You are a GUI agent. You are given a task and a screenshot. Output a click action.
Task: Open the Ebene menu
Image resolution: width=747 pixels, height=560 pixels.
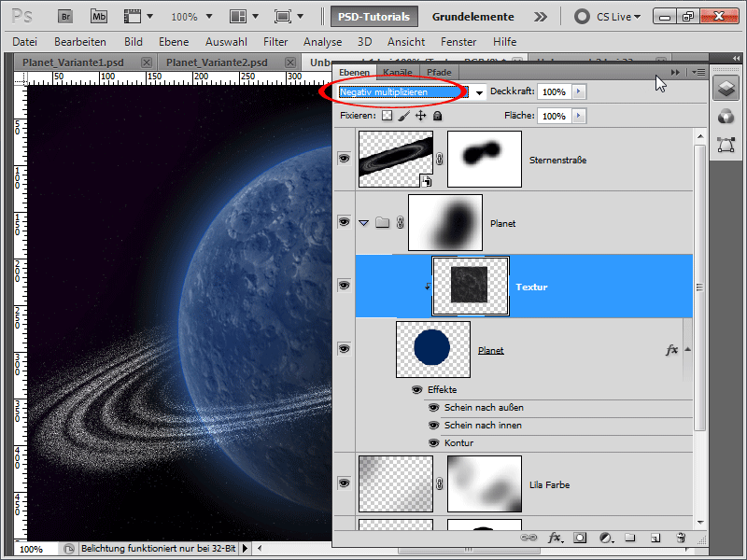click(174, 42)
